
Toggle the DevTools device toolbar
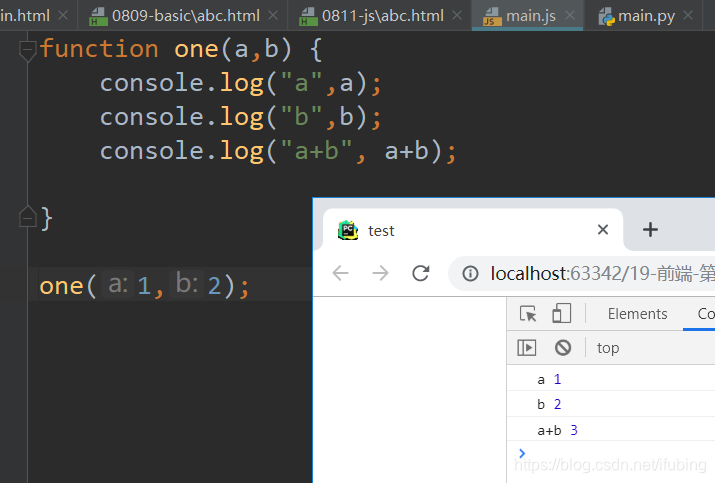561,314
